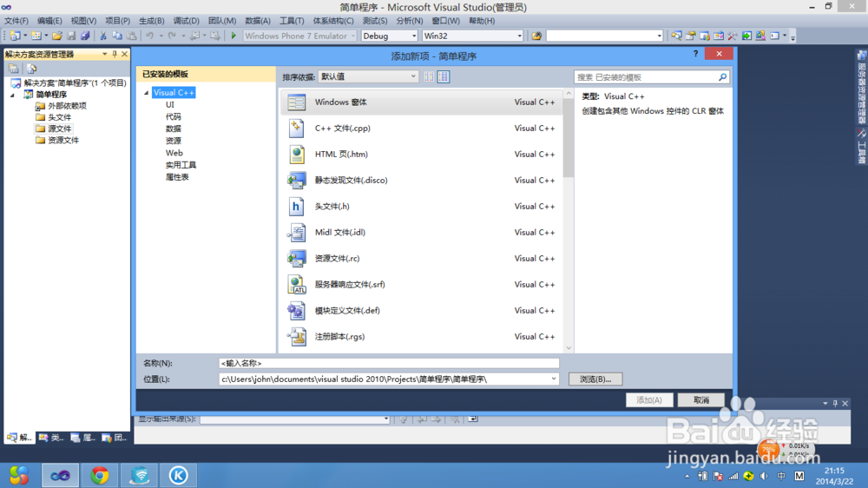The height and width of the screenshot is (488, 868).
Task: Click the template list scrollbar down arrow
Action: (569, 348)
